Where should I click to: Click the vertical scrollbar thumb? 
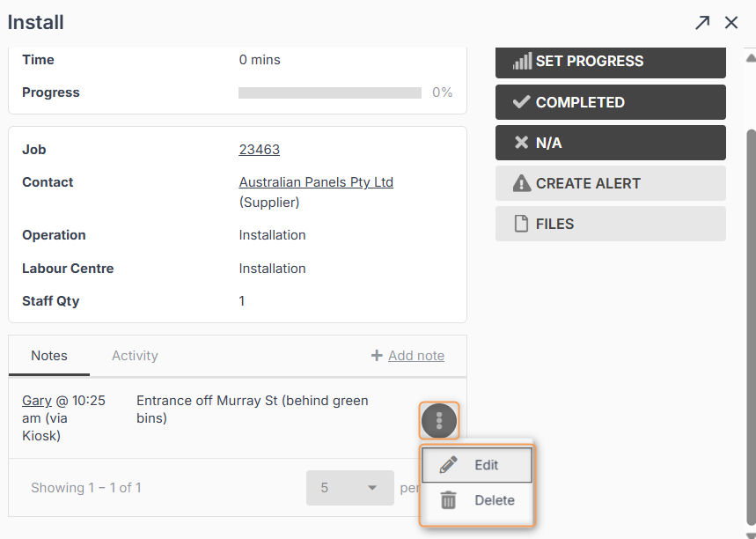point(752,329)
